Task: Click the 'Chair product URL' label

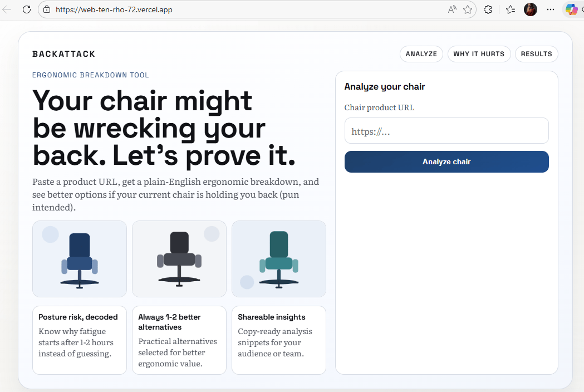Action: (379, 107)
